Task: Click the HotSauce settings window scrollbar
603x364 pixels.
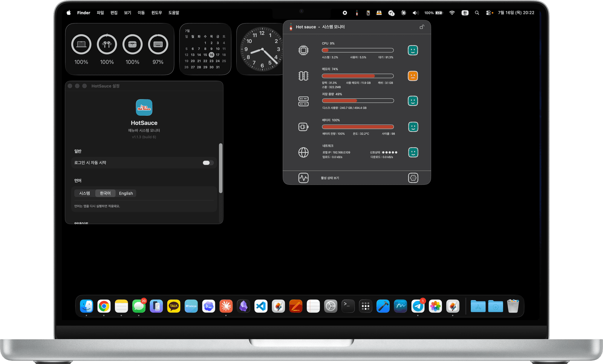Action: point(220,168)
